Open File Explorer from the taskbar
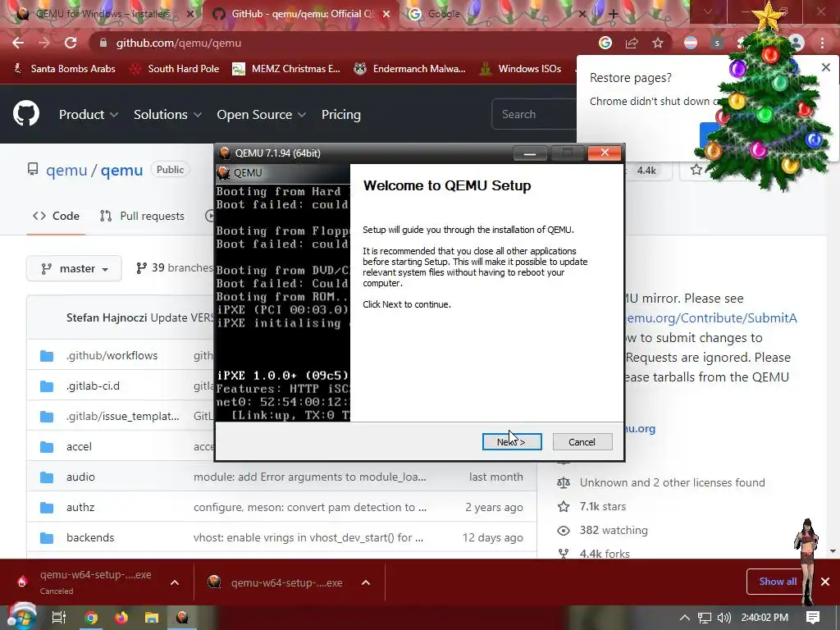840x630 pixels. tap(152, 618)
